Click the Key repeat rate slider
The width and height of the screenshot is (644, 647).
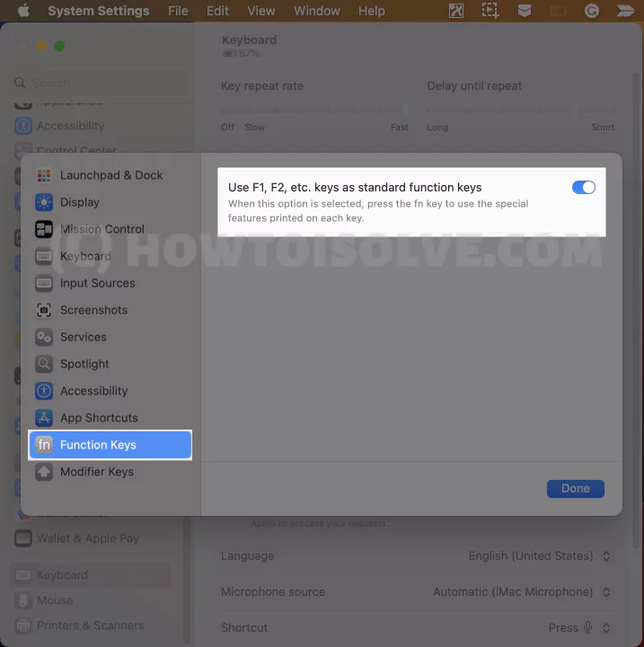pyautogui.click(x=314, y=111)
